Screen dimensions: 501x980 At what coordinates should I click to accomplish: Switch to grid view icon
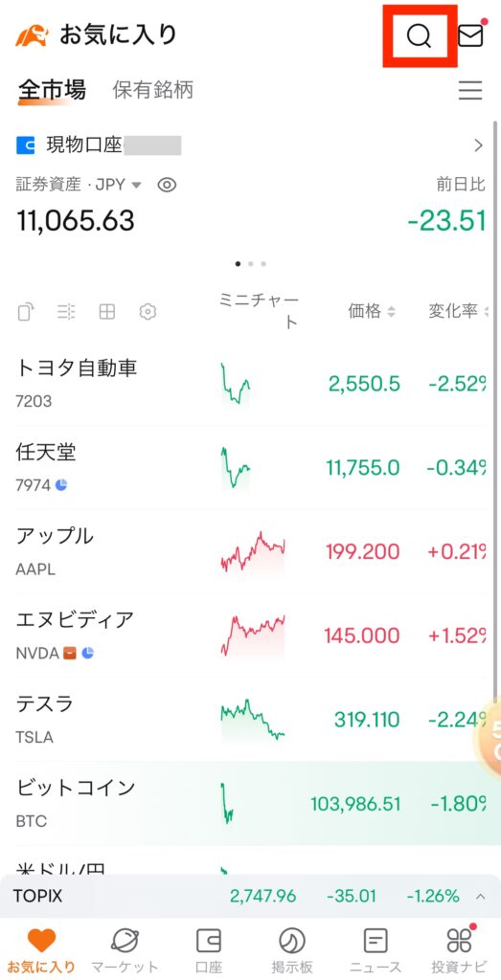(x=107, y=311)
